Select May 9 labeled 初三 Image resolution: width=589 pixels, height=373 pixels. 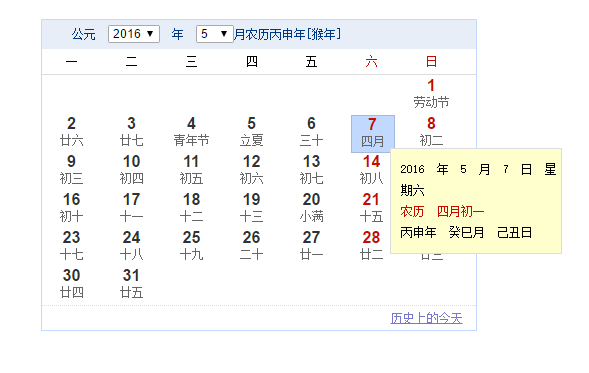[x=71, y=170]
